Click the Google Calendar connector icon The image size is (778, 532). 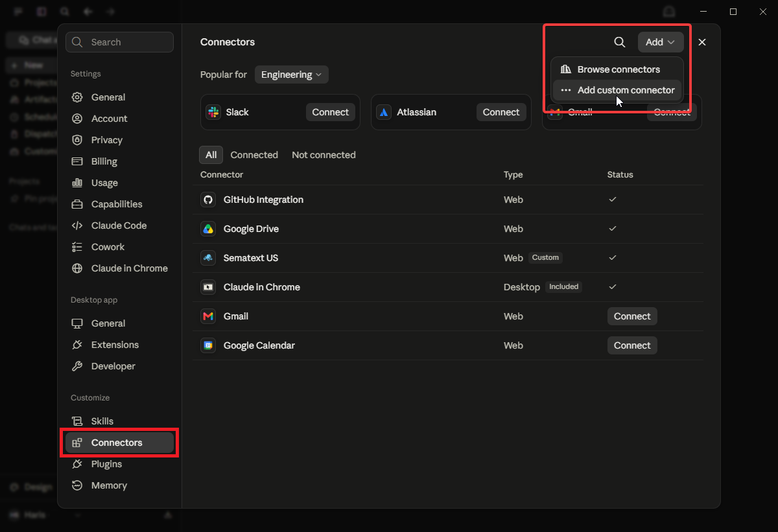[x=208, y=345]
